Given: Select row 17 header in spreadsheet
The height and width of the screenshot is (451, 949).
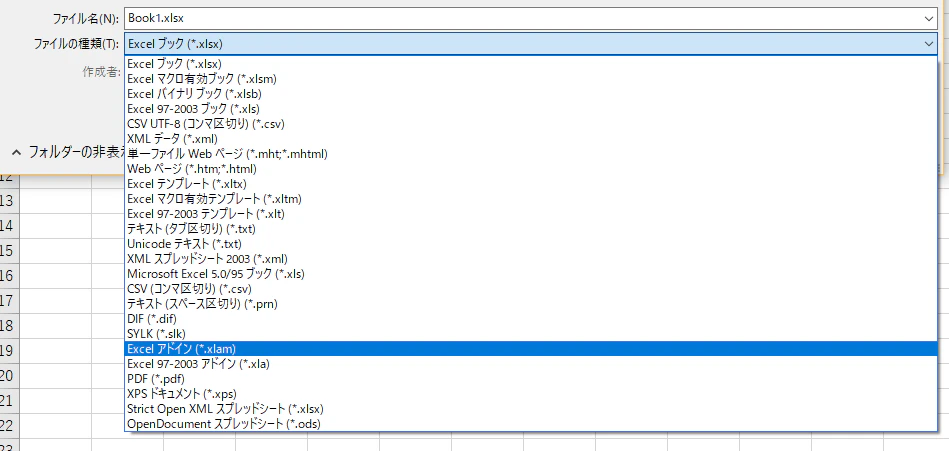Looking at the screenshot, I should 8,300.
